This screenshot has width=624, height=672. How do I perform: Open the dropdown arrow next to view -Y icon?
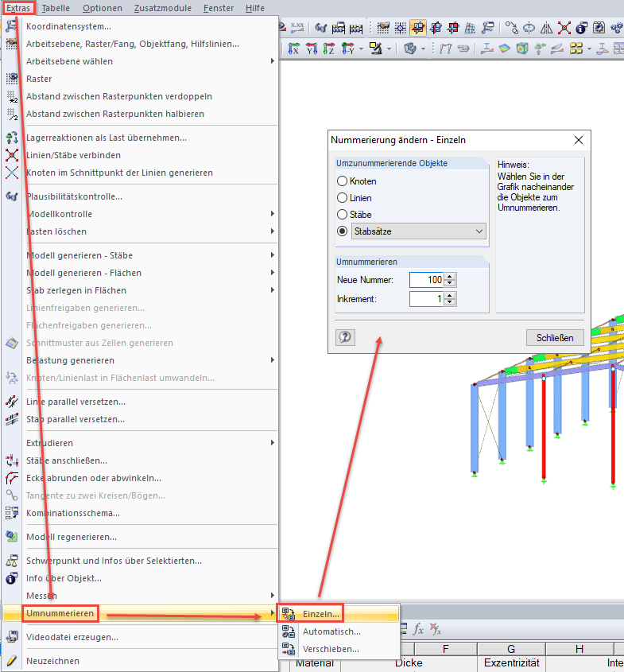361,49
